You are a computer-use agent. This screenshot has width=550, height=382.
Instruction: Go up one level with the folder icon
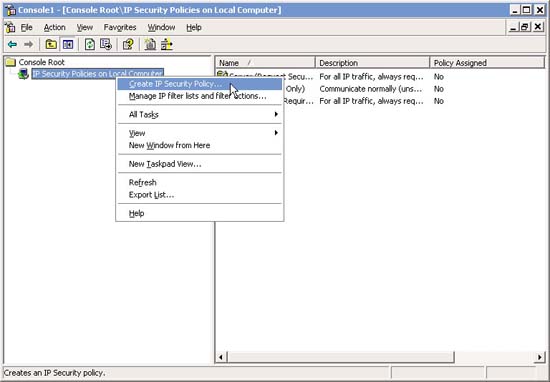[x=51, y=45]
